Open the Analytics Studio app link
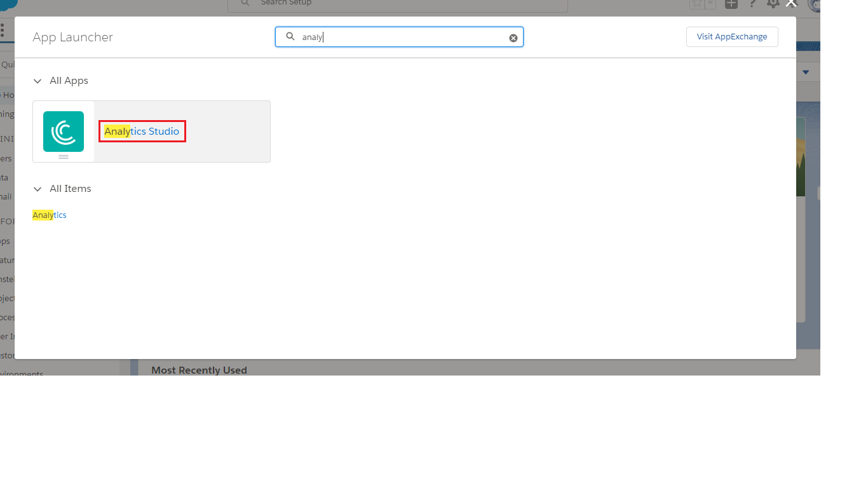This screenshot has height=488, width=868. coord(142,132)
